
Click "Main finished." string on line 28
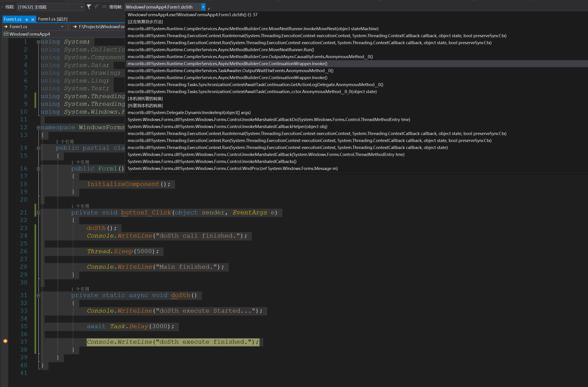tap(186, 267)
